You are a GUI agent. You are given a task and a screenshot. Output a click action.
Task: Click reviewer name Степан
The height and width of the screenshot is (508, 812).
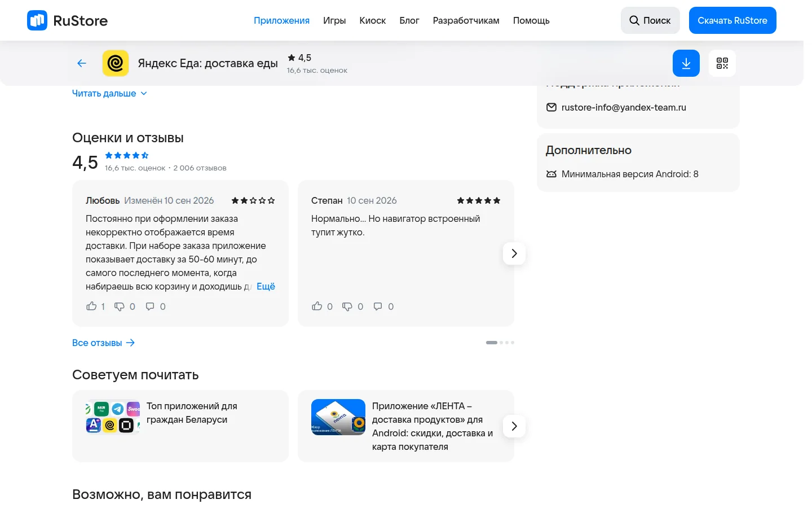pos(327,200)
